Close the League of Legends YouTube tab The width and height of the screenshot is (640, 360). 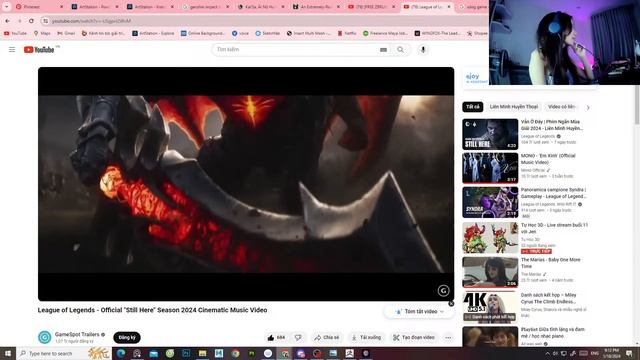click(x=449, y=7)
